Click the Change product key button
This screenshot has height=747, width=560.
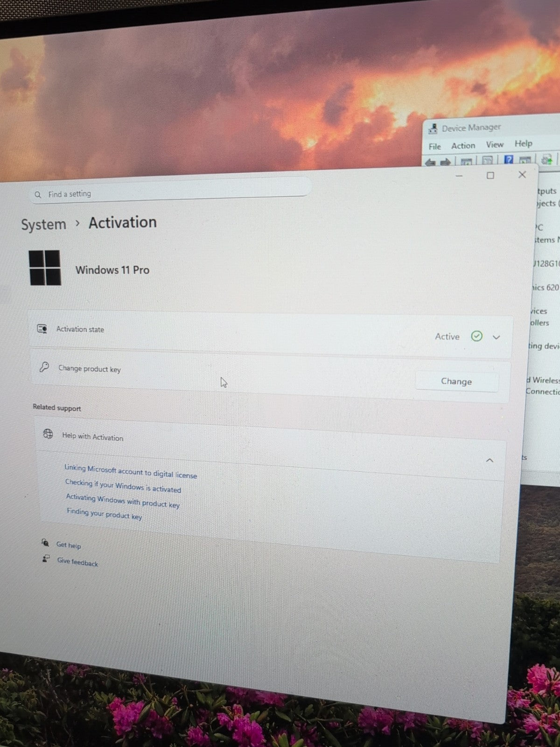coord(456,381)
